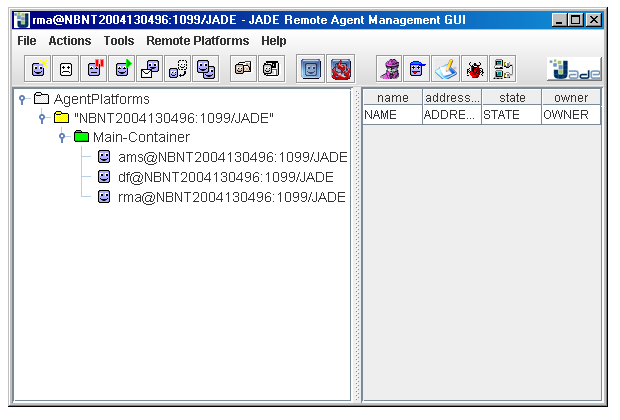The height and width of the screenshot is (420, 620).
Task: Click the Kill Agent sad-face icon
Action: click(x=66, y=69)
